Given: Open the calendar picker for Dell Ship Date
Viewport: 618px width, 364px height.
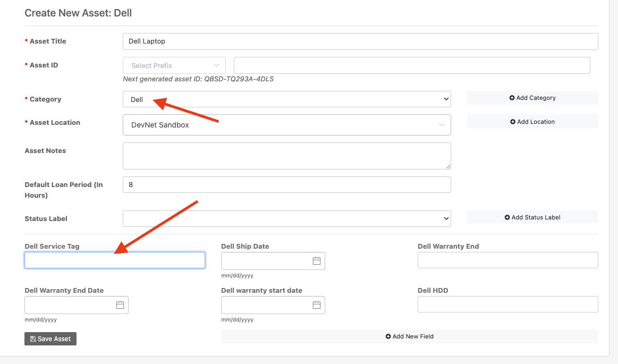Looking at the screenshot, I should (316, 261).
